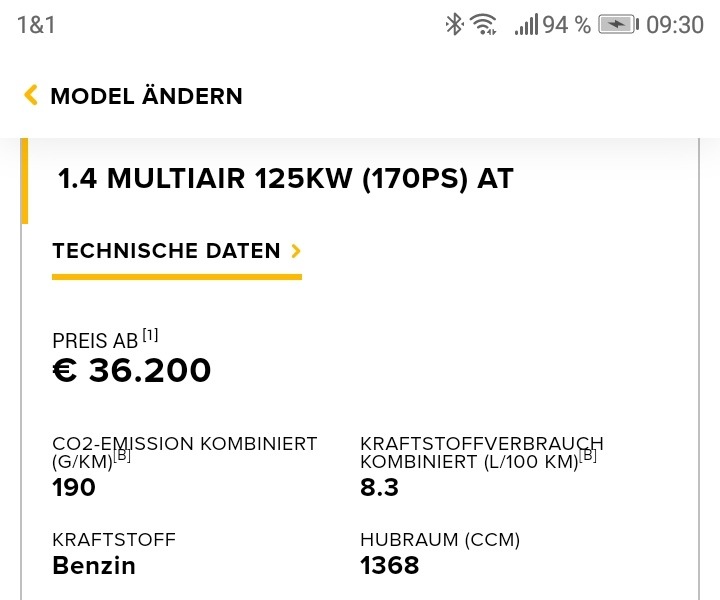
Task: Tap the [1] footnote next to Preis ab
Action: (x=150, y=335)
